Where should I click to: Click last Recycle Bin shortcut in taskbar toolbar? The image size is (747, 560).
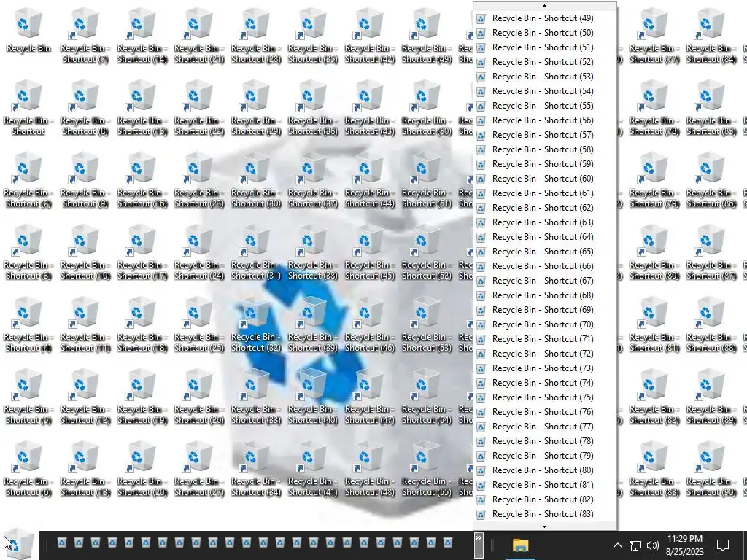coord(447,542)
